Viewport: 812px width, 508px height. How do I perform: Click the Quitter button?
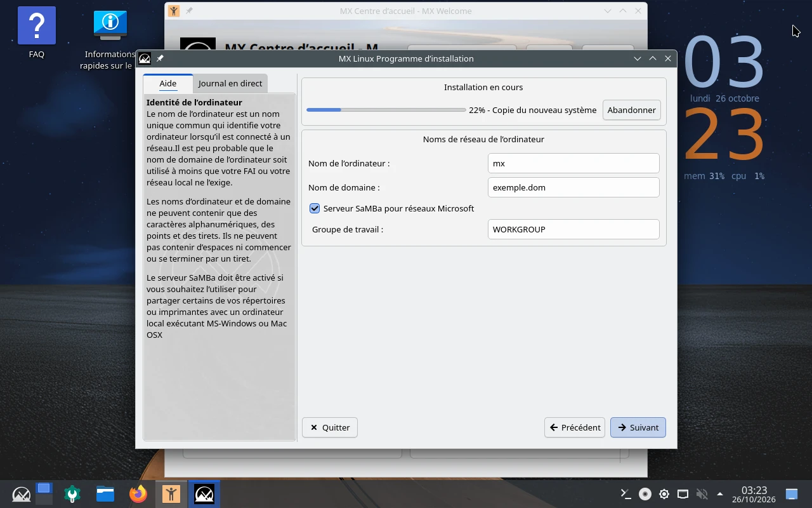point(330,427)
